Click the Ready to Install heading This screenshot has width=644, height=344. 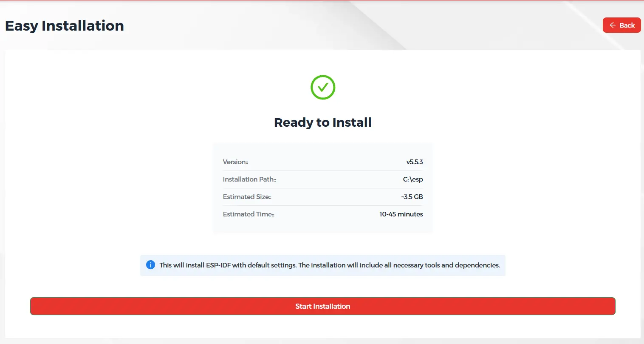[x=322, y=122]
